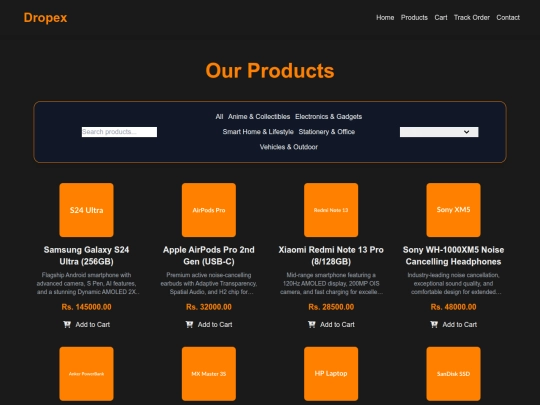Viewport: 540px width, 405px height.
Task: Filter by Smart Home & Lifestyle
Action: click(x=258, y=132)
